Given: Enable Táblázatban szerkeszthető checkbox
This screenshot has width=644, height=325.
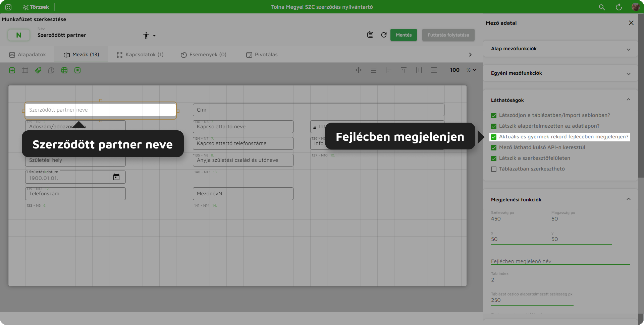Looking at the screenshot, I should pyautogui.click(x=494, y=169).
